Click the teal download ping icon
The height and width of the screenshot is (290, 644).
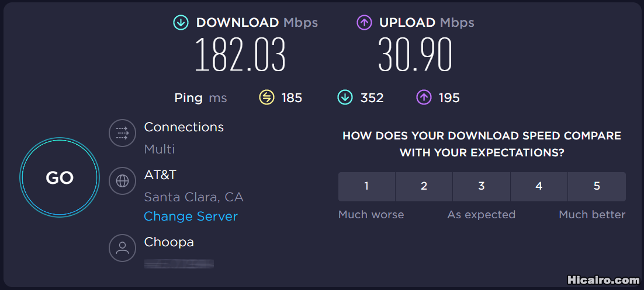pyautogui.click(x=345, y=97)
